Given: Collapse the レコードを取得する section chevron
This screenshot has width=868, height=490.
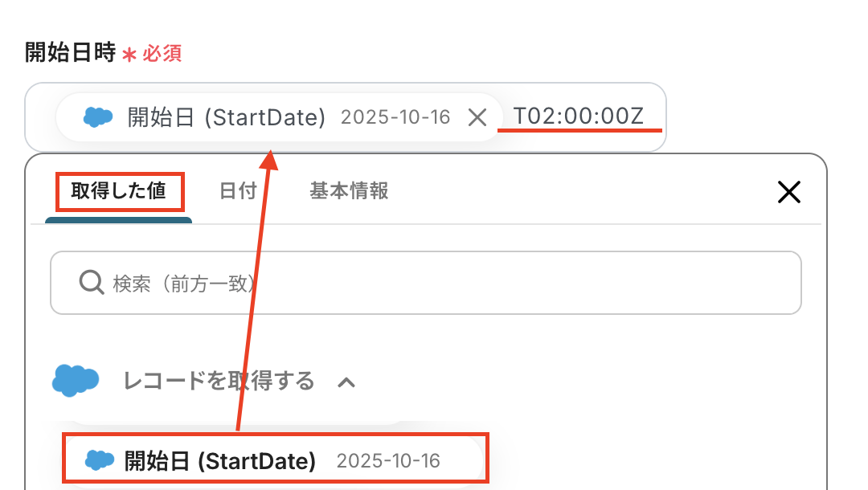Looking at the screenshot, I should (346, 382).
